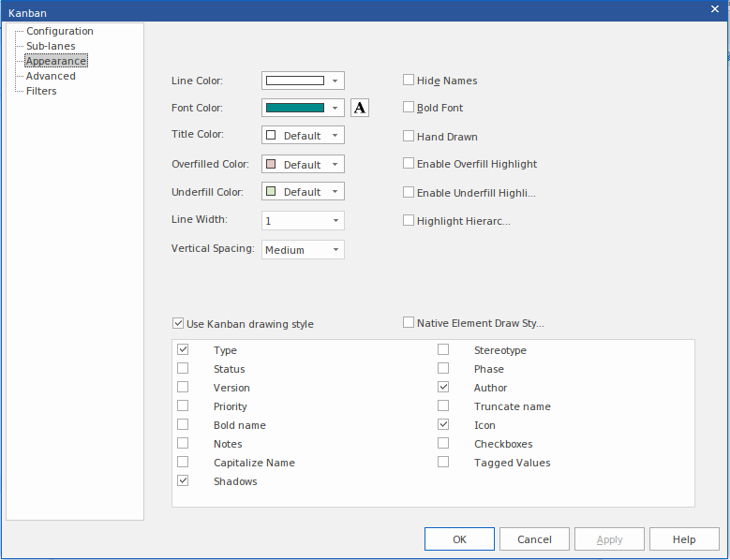The width and height of the screenshot is (730, 560).
Task: Uncheck the Icon checkbox
Action: click(x=443, y=424)
